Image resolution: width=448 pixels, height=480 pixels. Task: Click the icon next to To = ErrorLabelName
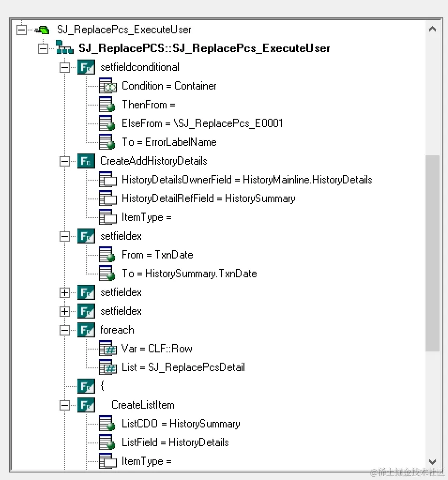[107, 142]
